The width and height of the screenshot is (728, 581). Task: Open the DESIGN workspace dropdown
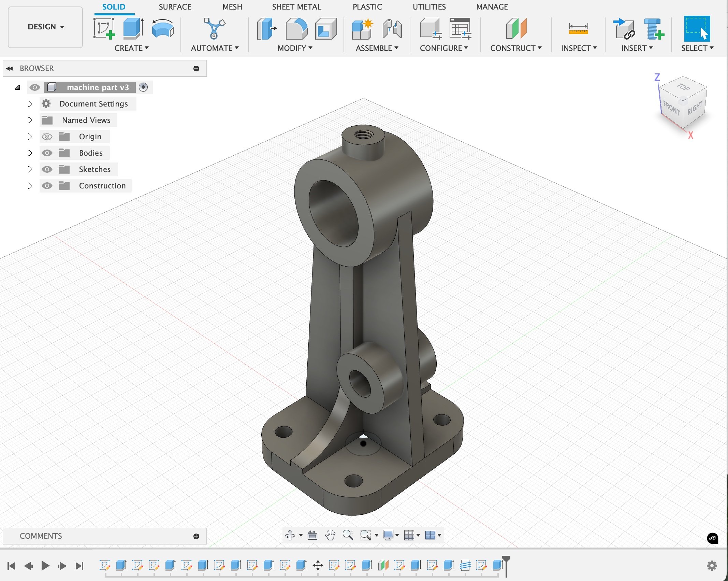pos(45,27)
